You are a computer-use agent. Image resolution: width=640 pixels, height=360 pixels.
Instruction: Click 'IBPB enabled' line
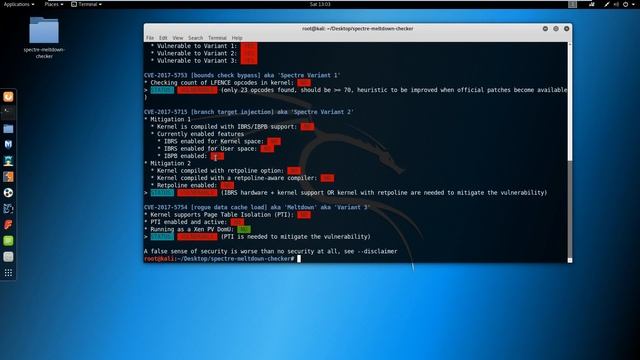190,156
